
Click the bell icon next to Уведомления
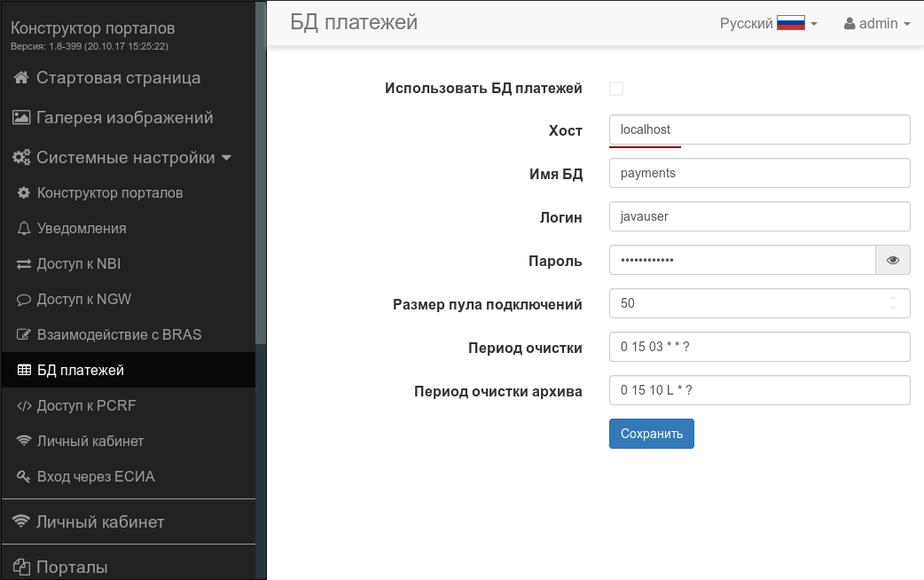[x=24, y=229]
